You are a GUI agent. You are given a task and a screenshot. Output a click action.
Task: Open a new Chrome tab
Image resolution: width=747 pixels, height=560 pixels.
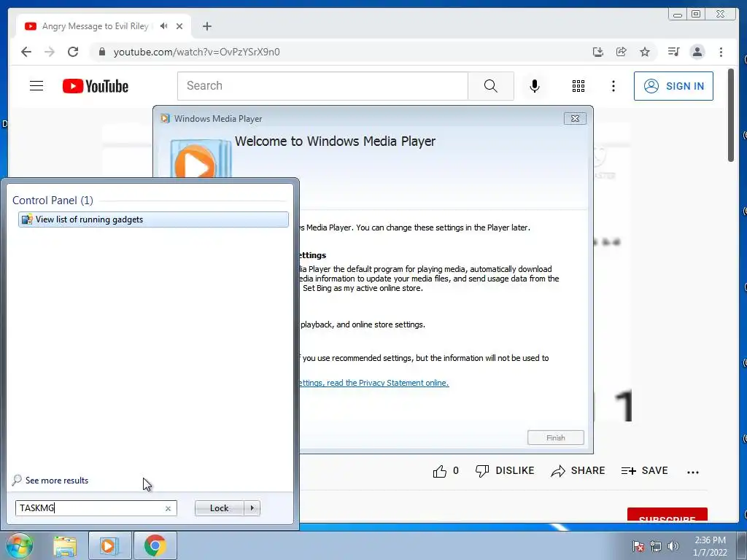206,26
